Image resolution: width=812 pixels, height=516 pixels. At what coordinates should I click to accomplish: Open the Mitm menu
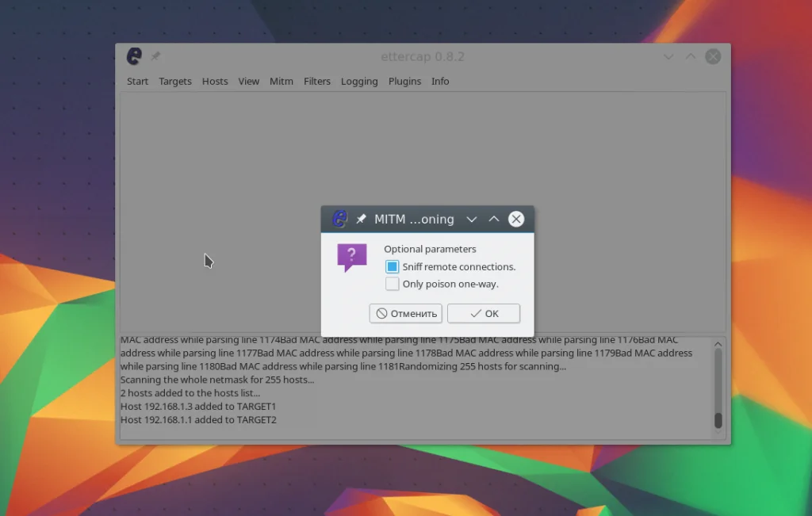point(282,82)
